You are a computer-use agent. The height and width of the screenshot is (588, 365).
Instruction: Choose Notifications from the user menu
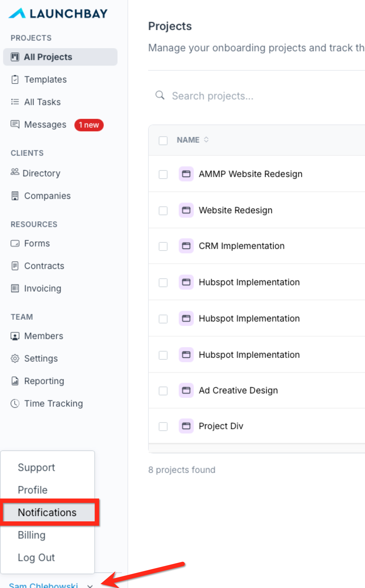point(47,512)
